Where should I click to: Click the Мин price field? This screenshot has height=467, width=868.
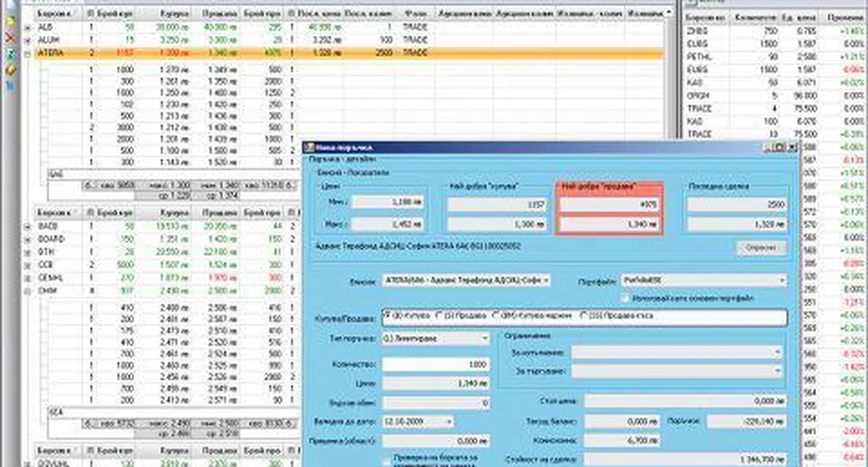click(x=388, y=202)
